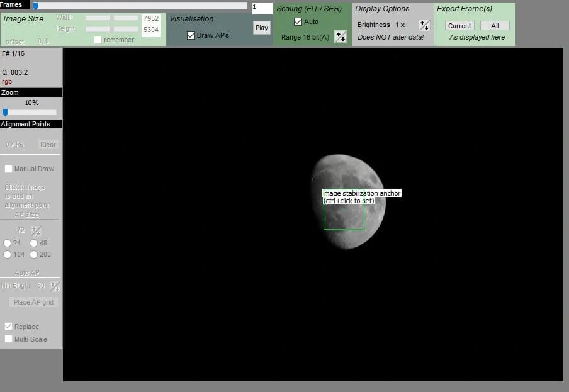Enable Manual Draw for alignment points
The height and width of the screenshot is (392, 569).
click(8, 169)
